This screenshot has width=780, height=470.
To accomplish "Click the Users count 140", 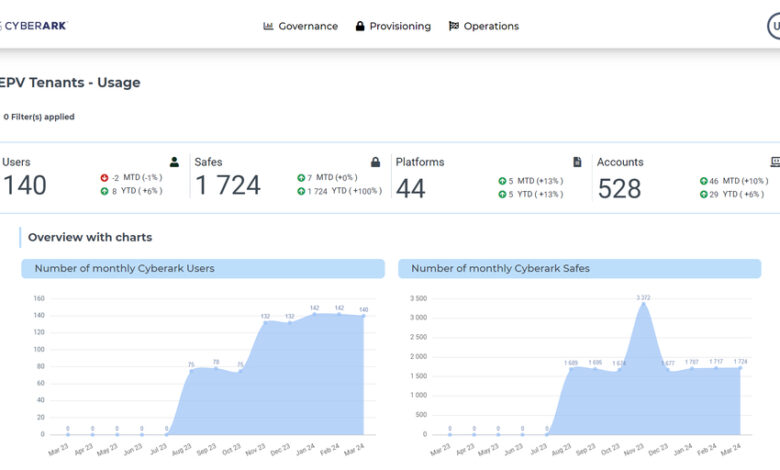I will (25, 186).
